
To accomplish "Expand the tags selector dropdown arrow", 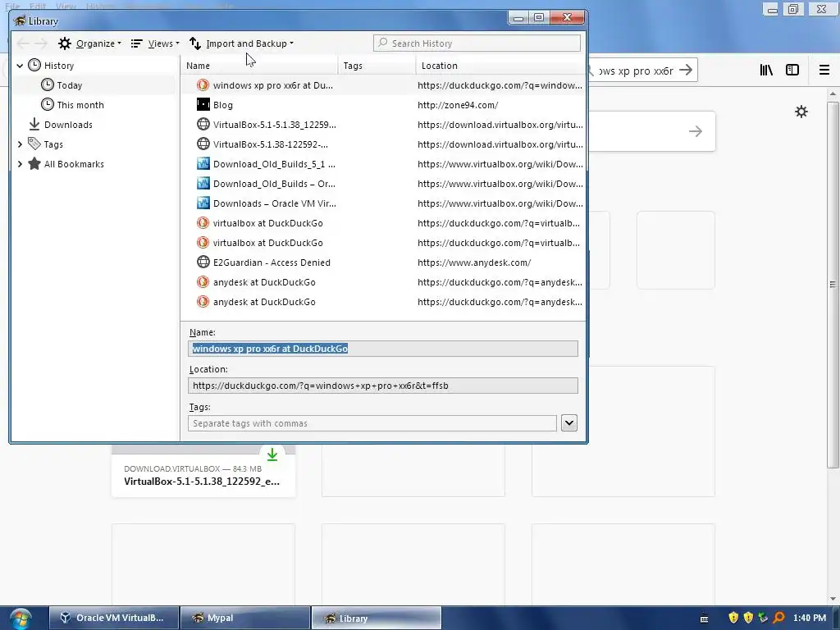I will point(569,423).
